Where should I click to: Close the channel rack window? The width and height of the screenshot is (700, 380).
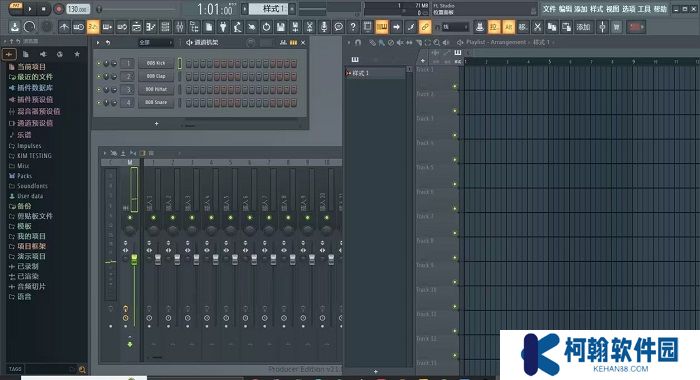coord(303,42)
